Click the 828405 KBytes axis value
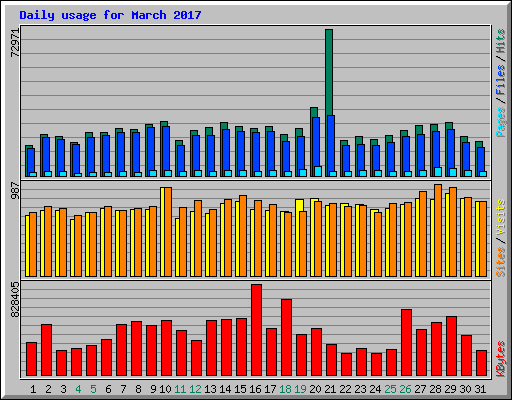This screenshot has height=400, width=512. tap(15, 299)
